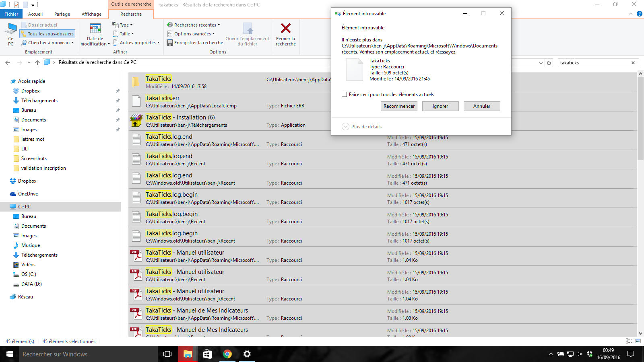This screenshot has height=362, width=644.
Task: Select the Outils de recherche contextual tab
Action: pyautogui.click(x=131, y=4)
